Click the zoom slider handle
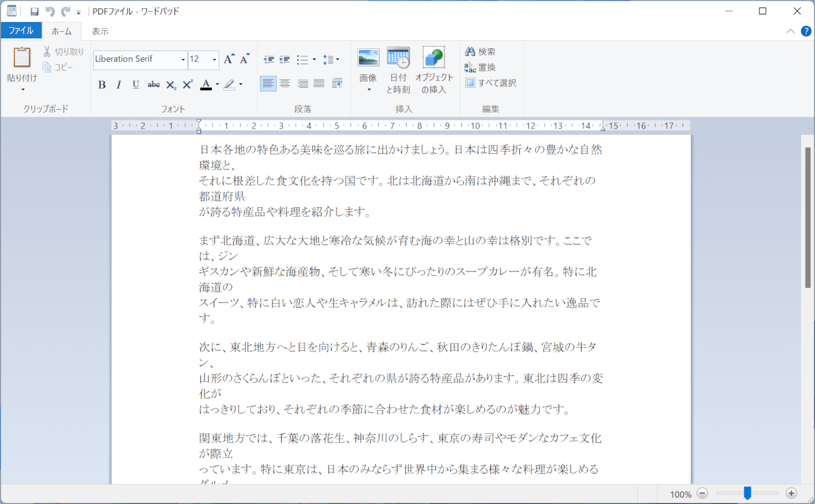Screen dimensions: 815x504 (747, 493)
